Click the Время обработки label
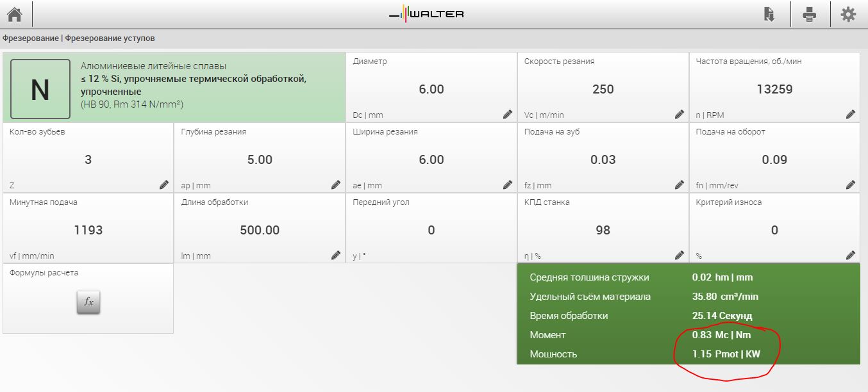The width and height of the screenshot is (868, 392). pos(569,316)
